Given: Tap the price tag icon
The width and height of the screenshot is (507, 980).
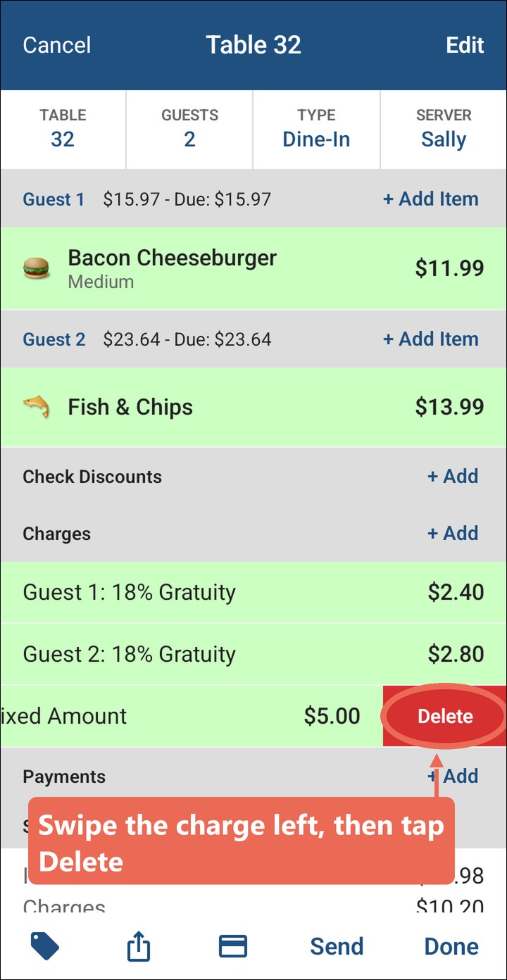Looking at the screenshot, I should coord(45,946).
